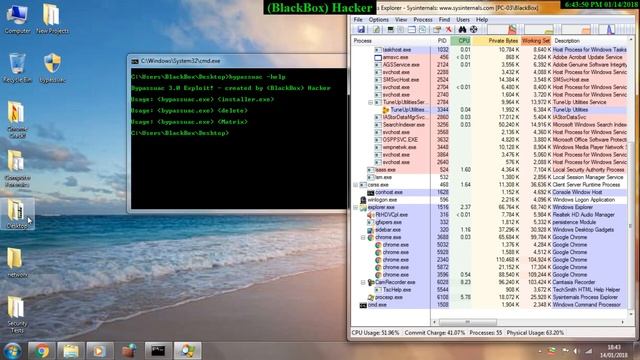Screen dimensions: 640x360
Task: Click 'CPU Usage: 31.96%' in status bar
Action: tap(375, 333)
